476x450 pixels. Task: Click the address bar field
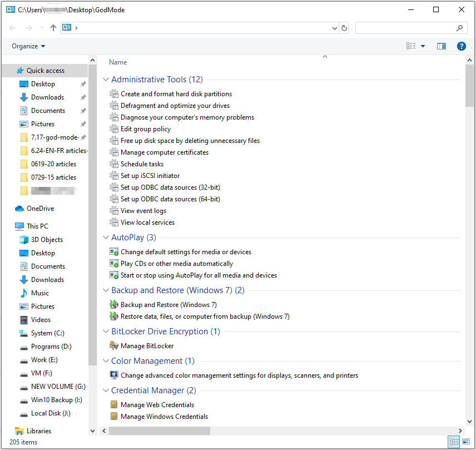pyautogui.click(x=200, y=28)
